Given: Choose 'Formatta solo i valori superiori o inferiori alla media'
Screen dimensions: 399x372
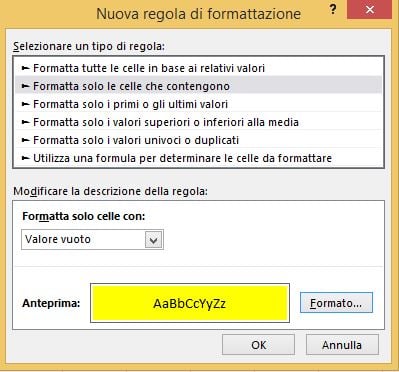Looking at the screenshot, I should [199, 122].
